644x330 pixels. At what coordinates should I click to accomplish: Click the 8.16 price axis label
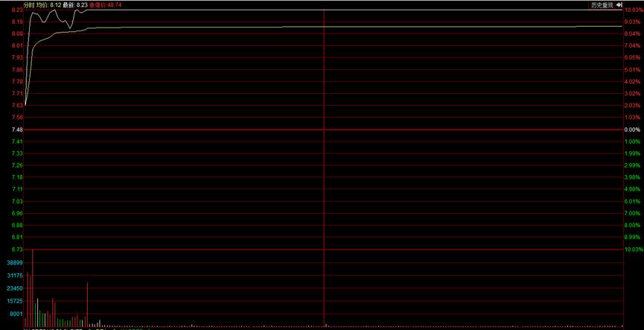coord(17,22)
